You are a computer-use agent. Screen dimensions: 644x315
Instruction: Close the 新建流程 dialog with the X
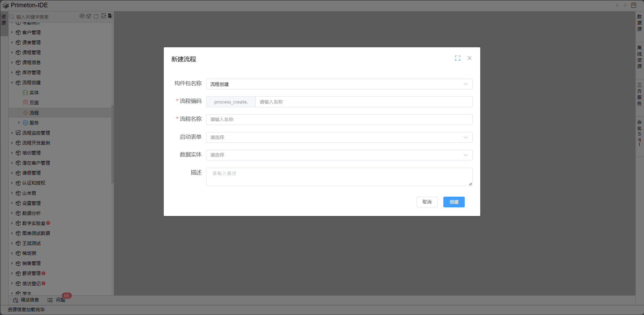(x=470, y=58)
